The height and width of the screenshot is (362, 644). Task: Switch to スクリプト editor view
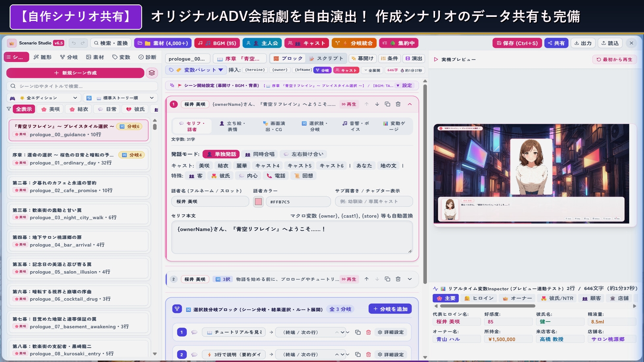click(x=326, y=59)
